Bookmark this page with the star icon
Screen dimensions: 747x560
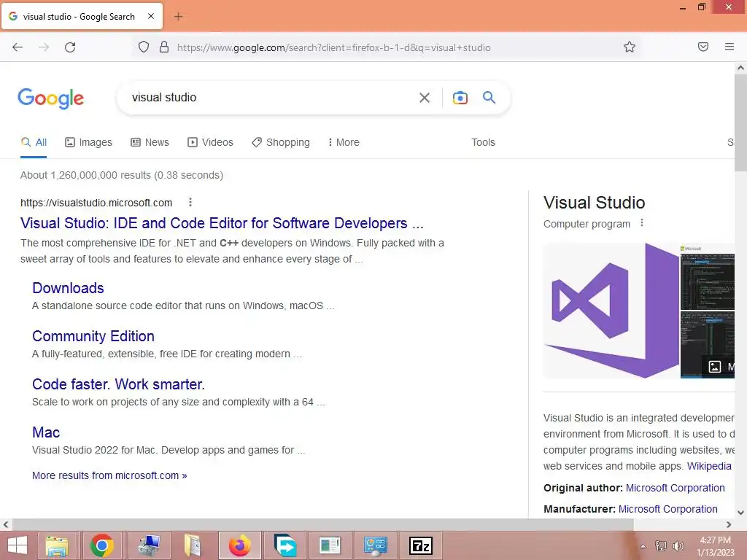tap(630, 47)
